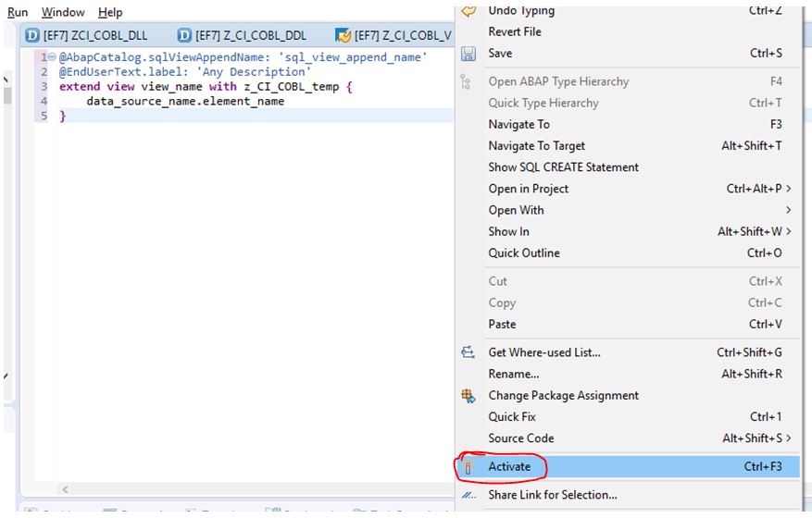Screen dimensions: 812x518
Task: Select Get Where-used List...
Action: pos(628,353)
